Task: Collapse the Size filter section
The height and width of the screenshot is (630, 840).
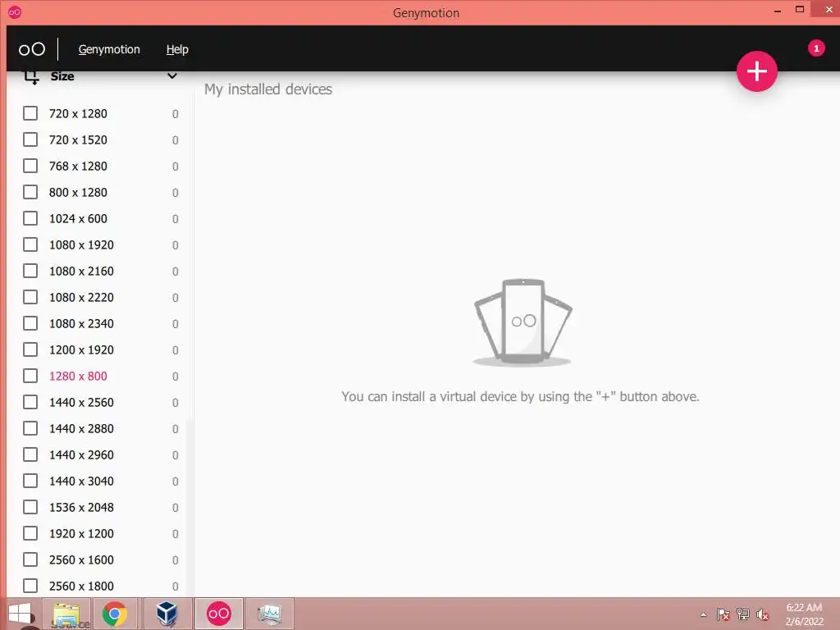Action: [172, 76]
